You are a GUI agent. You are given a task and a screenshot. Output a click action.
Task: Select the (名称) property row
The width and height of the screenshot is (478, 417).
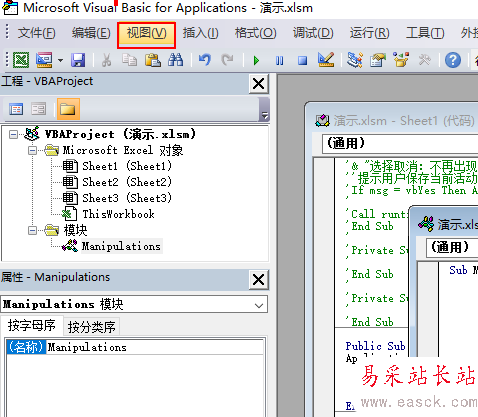[26, 347]
